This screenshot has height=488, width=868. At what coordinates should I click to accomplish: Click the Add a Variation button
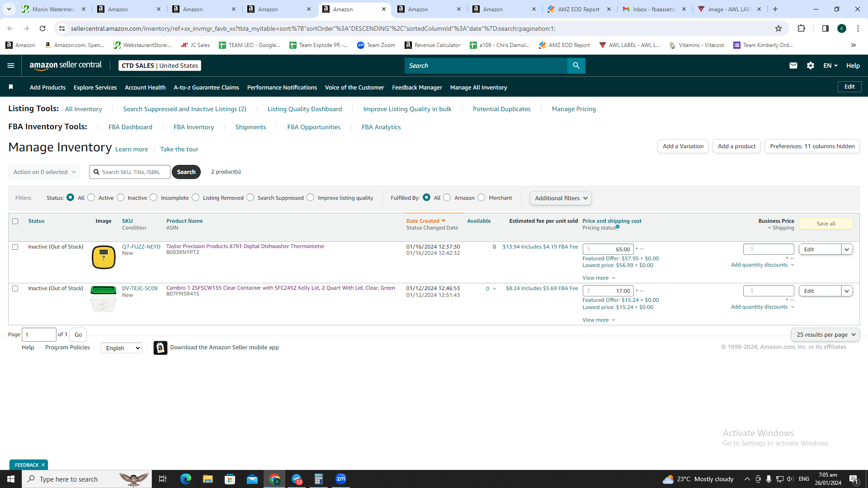(683, 146)
